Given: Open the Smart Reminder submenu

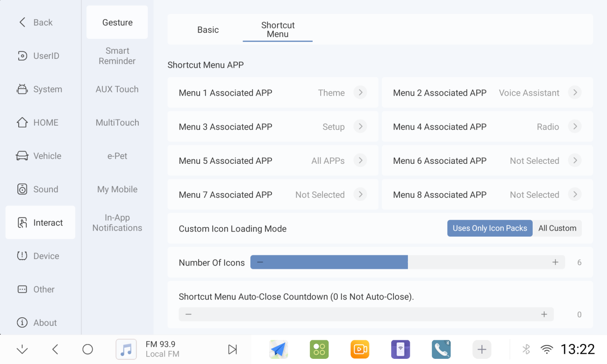Looking at the screenshot, I should (x=117, y=56).
